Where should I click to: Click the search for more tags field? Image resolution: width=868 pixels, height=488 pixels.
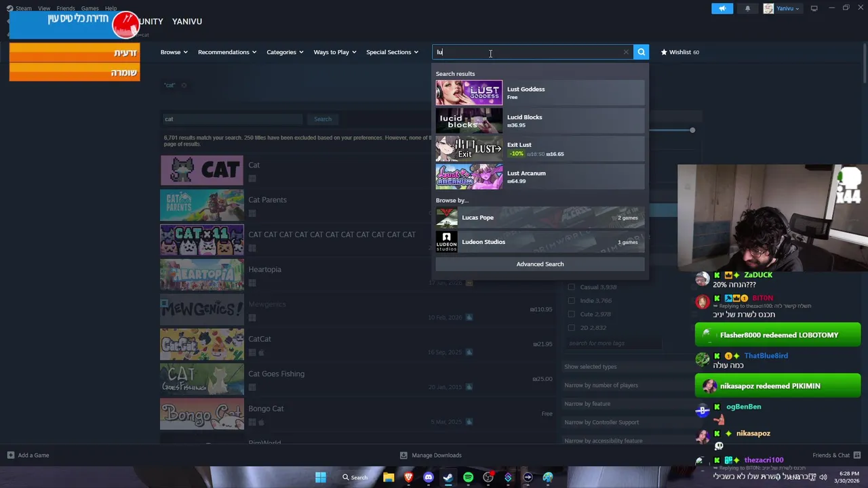tap(613, 344)
